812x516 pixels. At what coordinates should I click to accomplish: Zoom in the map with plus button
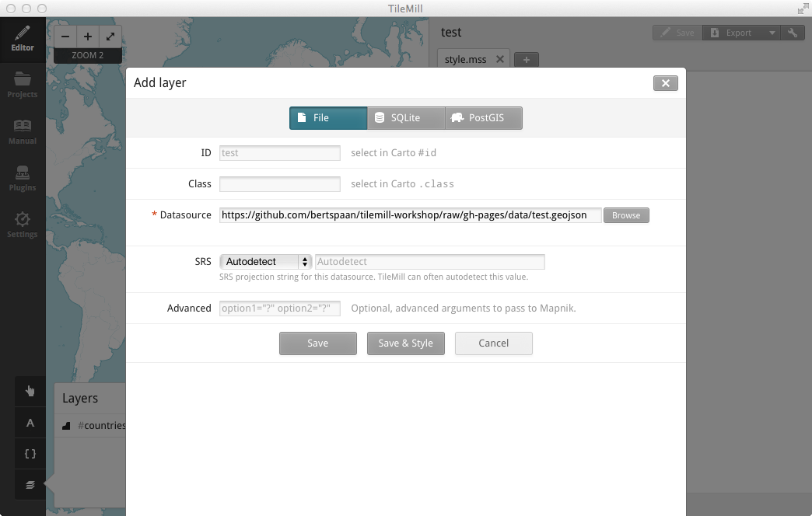(88, 37)
